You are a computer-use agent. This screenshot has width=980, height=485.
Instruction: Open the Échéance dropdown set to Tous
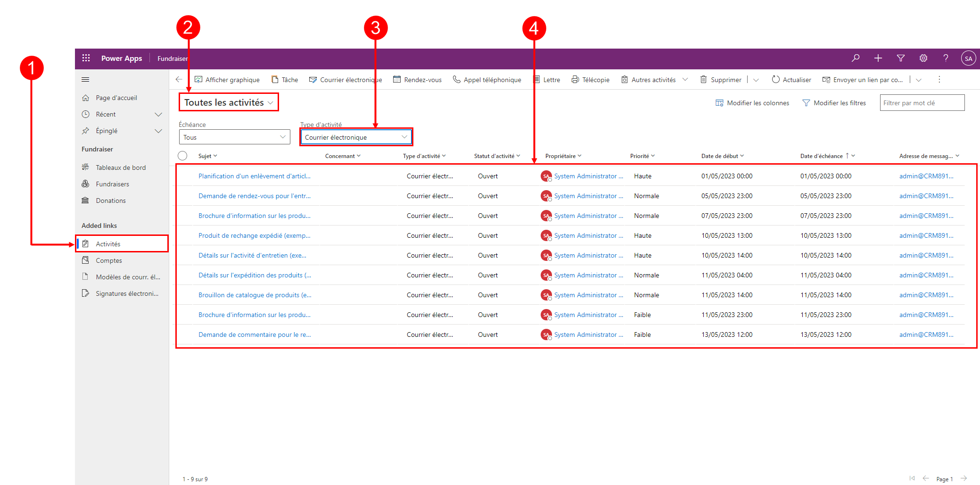pos(235,137)
